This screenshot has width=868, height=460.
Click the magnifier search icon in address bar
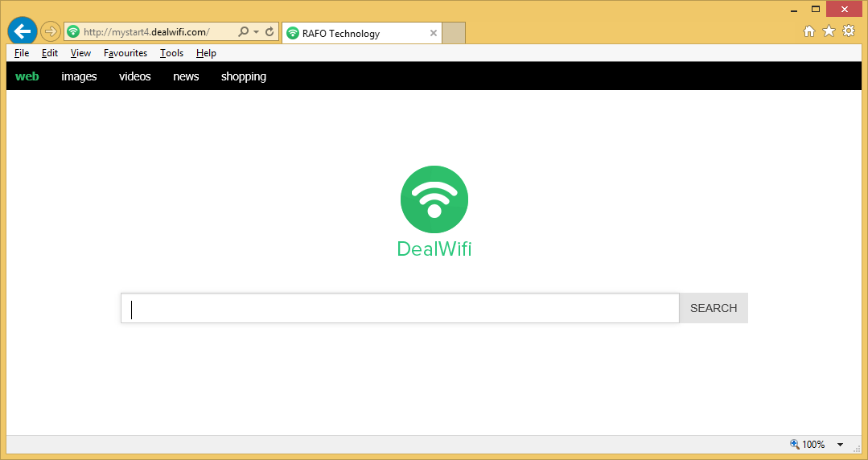tap(243, 31)
